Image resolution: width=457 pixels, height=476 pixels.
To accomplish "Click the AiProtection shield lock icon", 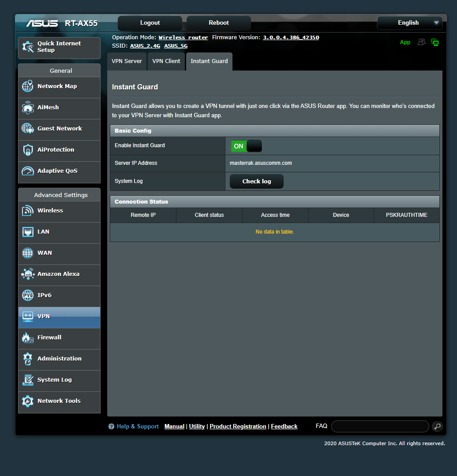I will point(28,150).
